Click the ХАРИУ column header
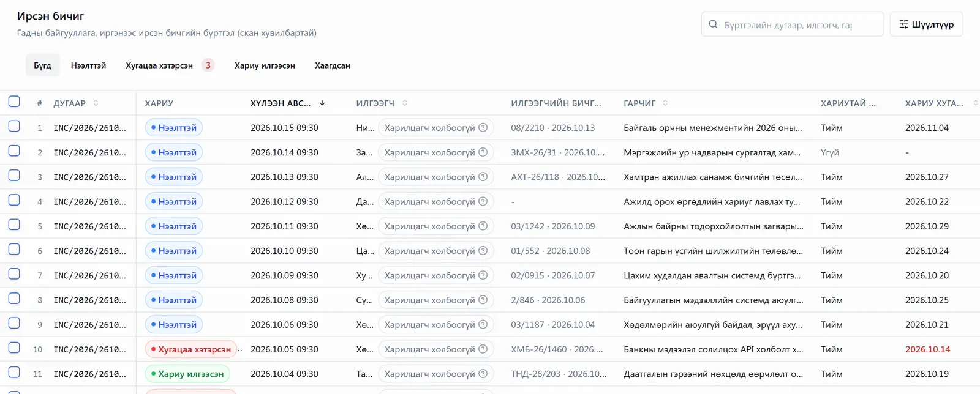This screenshot has width=980, height=394. point(159,103)
